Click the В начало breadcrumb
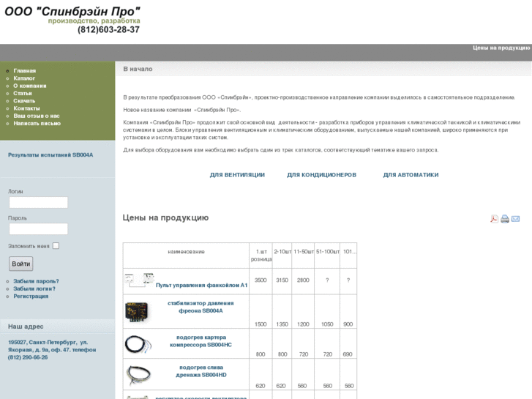 click(138, 69)
